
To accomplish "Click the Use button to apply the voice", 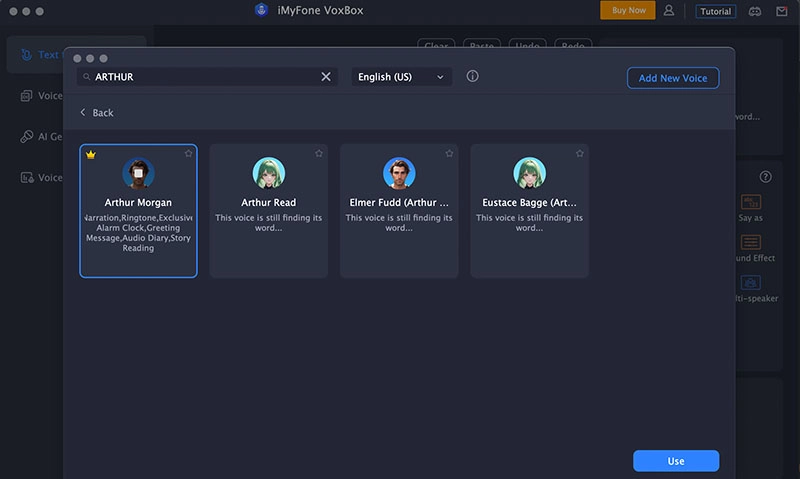I will [x=676, y=461].
